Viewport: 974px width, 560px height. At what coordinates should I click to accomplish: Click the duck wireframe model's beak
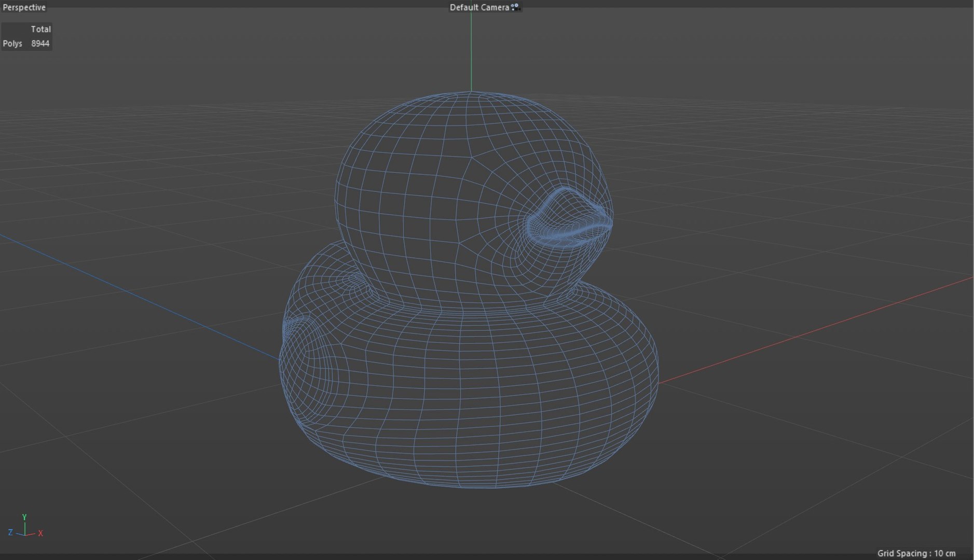pos(569,217)
